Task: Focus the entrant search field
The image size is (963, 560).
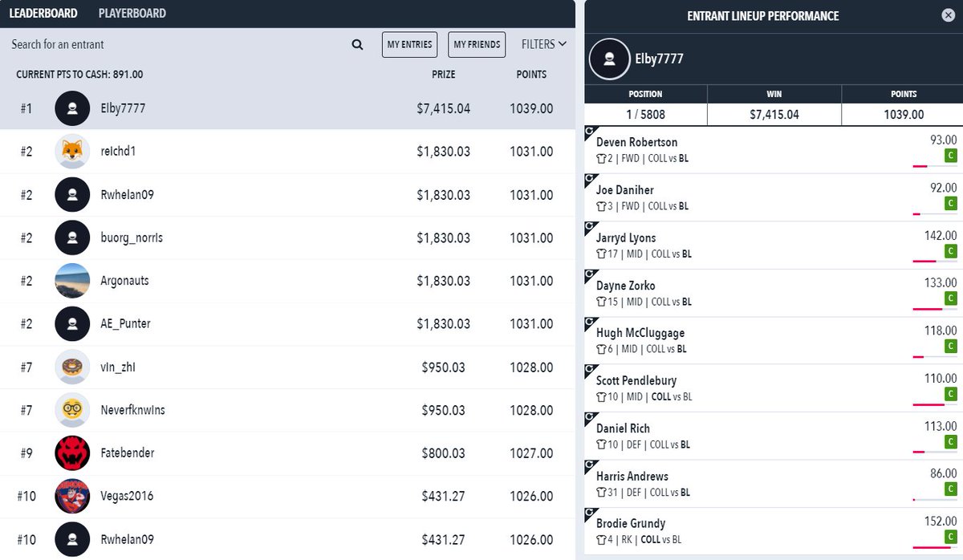Action: (x=178, y=45)
